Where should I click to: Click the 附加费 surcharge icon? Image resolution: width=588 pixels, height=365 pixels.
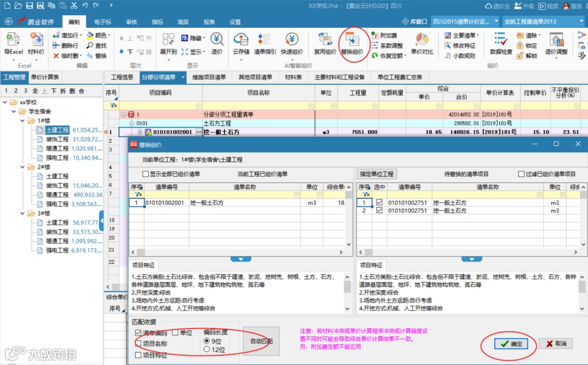[x=375, y=35]
